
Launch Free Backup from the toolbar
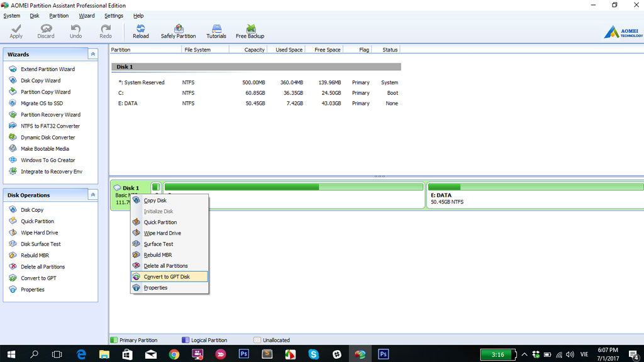pyautogui.click(x=250, y=31)
